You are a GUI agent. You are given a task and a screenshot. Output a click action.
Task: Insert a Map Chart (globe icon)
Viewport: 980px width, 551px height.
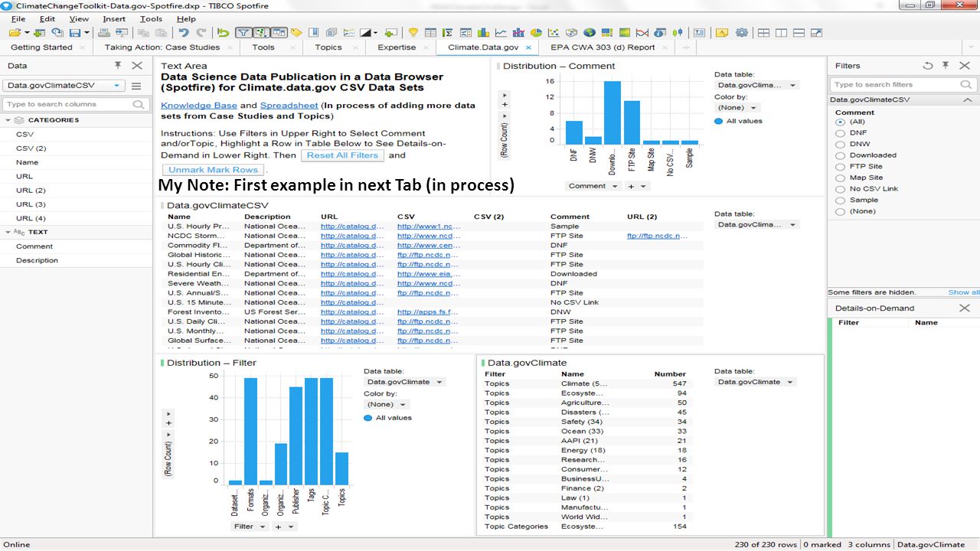coord(590,33)
